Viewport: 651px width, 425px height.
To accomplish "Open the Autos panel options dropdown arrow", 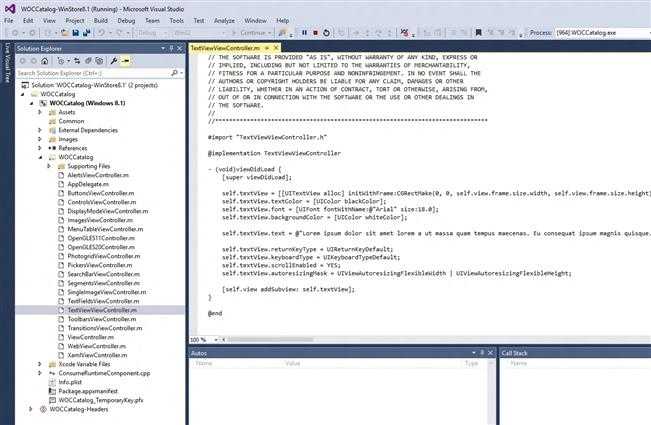I will tap(474, 353).
